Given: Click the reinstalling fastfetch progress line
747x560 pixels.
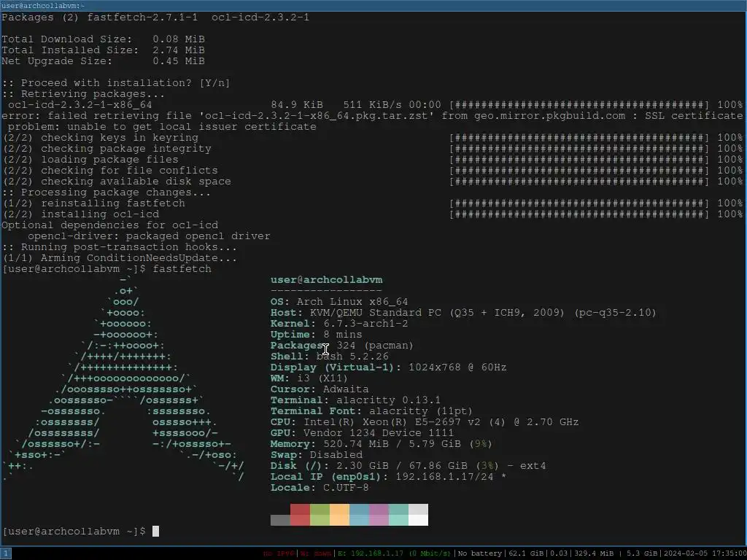Looking at the screenshot, I should [373, 203].
